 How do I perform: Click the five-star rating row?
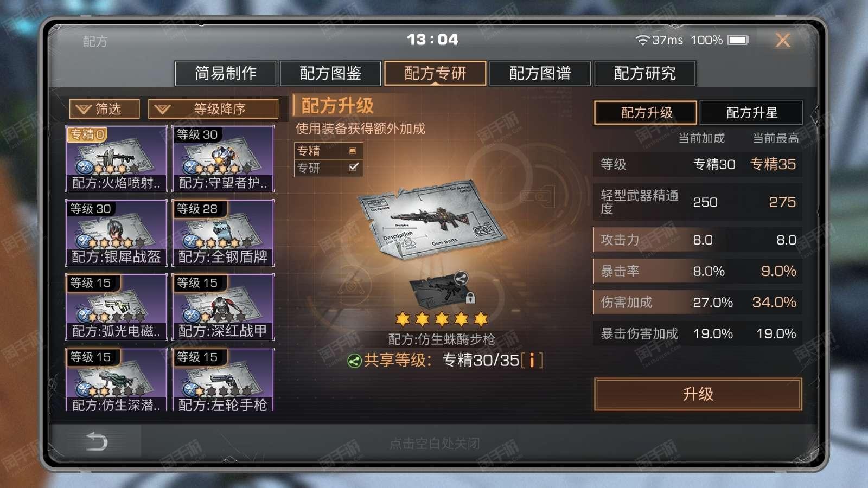pyautogui.click(x=442, y=319)
